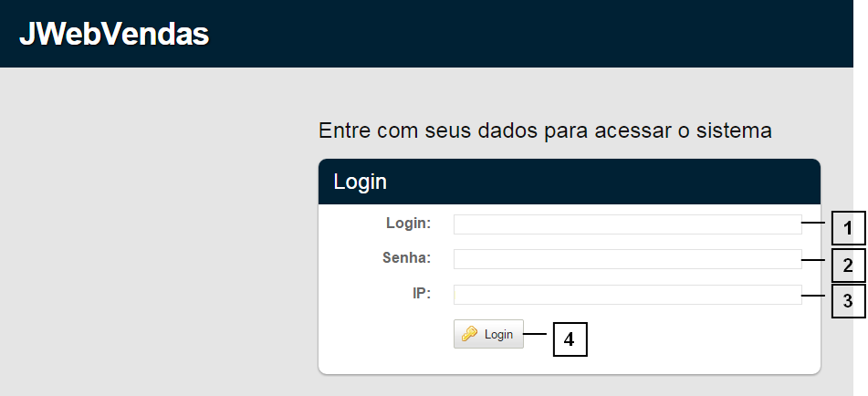Click the JWebVendas title logo
Screen dimensions: 868x396
114,34
